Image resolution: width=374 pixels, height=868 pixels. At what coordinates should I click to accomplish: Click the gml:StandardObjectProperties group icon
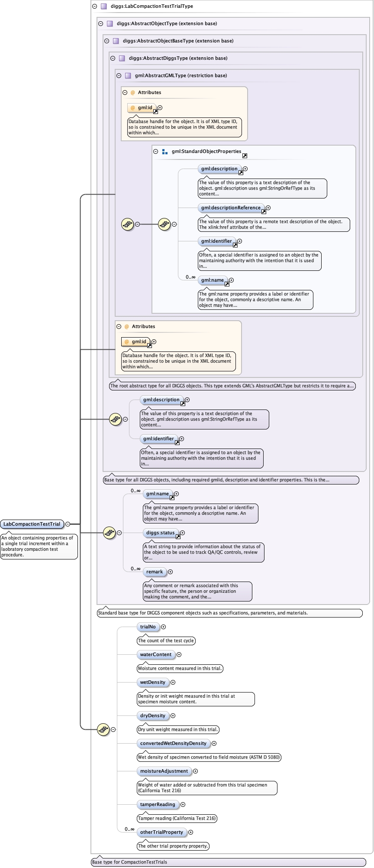point(164,152)
